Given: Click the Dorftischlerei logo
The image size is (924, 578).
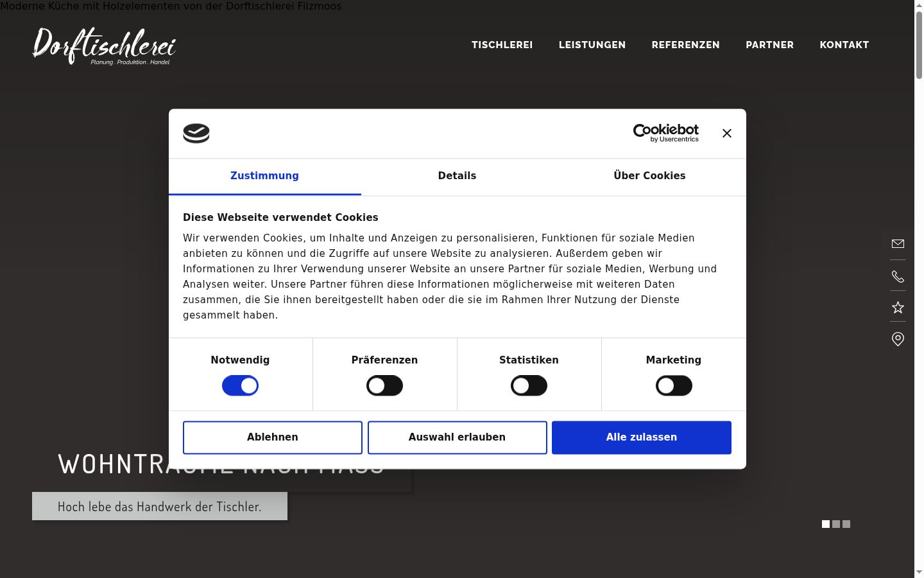Looking at the screenshot, I should (x=104, y=46).
